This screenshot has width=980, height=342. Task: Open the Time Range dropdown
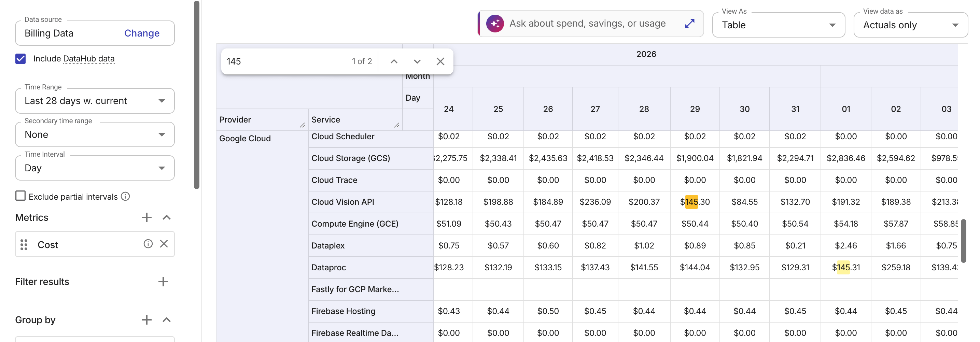point(95,101)
